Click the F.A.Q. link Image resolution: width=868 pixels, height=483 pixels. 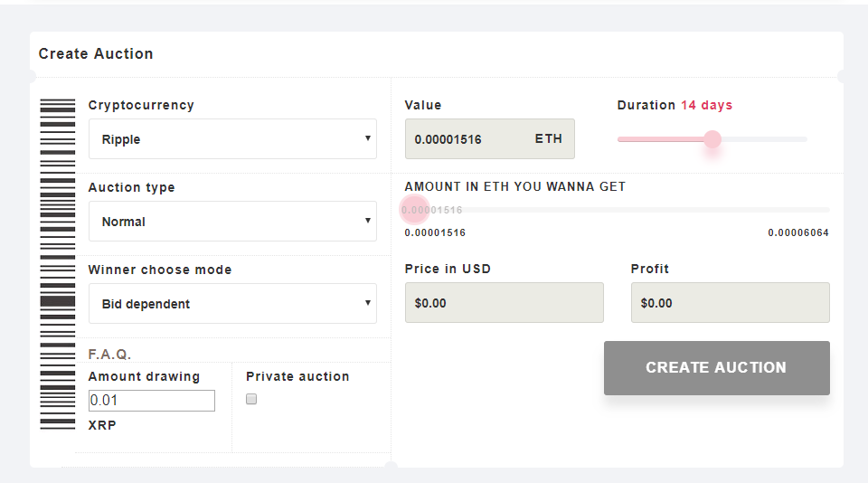click(x=109, y=354)
